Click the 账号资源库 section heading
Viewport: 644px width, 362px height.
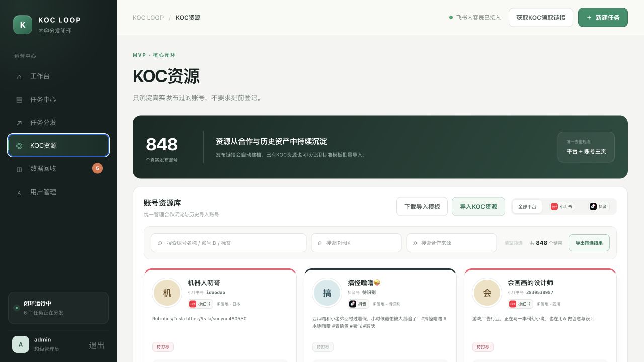point(162,203)
